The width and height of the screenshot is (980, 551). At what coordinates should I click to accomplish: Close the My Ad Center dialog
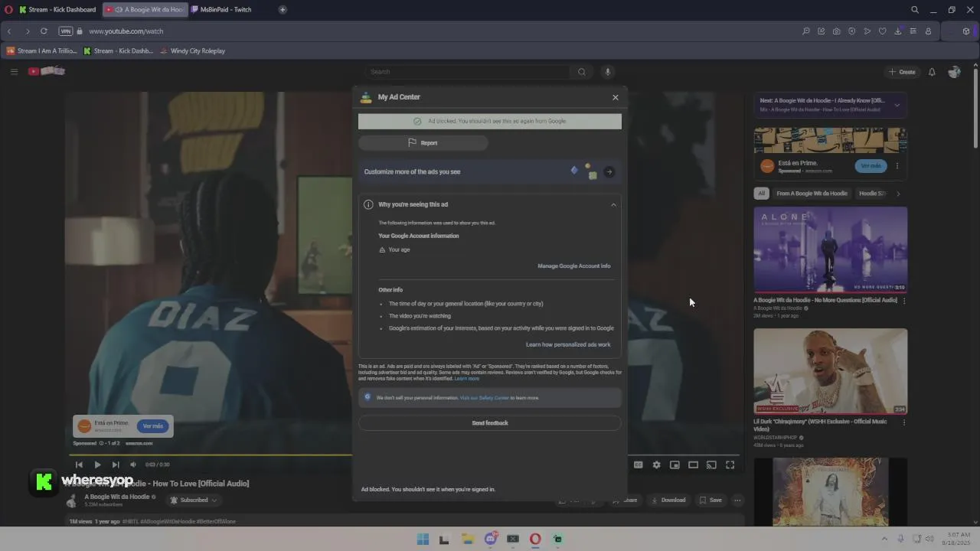click(x=615, y=97)
